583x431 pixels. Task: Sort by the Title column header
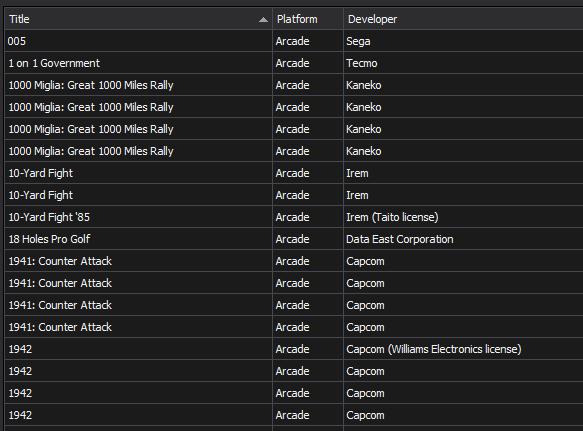tap(138, 19)
